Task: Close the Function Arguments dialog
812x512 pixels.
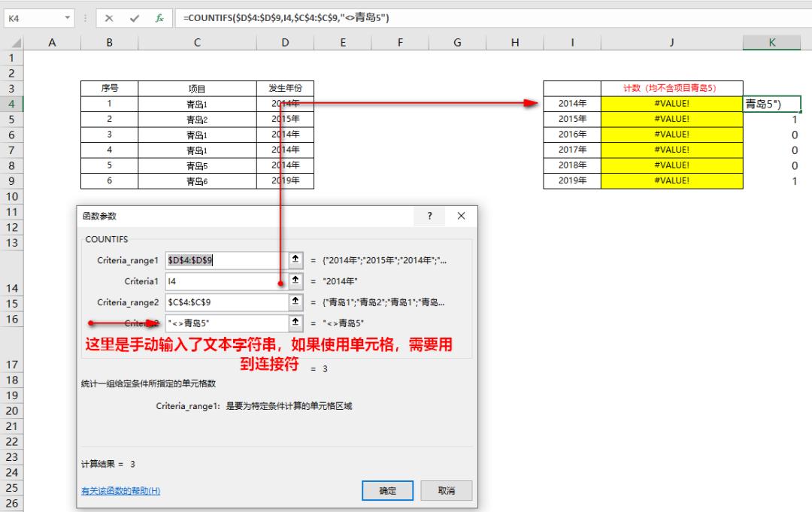Action: (x=460, y=216)
